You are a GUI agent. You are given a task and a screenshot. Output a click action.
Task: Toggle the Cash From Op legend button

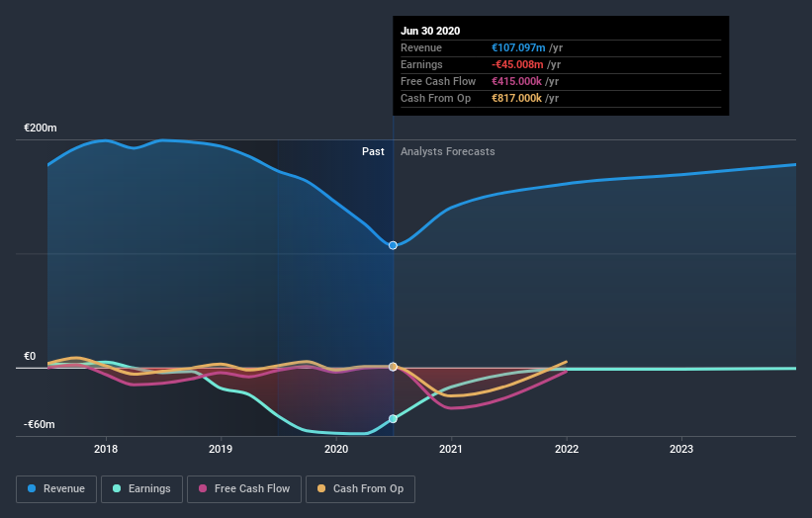point(360,489)
